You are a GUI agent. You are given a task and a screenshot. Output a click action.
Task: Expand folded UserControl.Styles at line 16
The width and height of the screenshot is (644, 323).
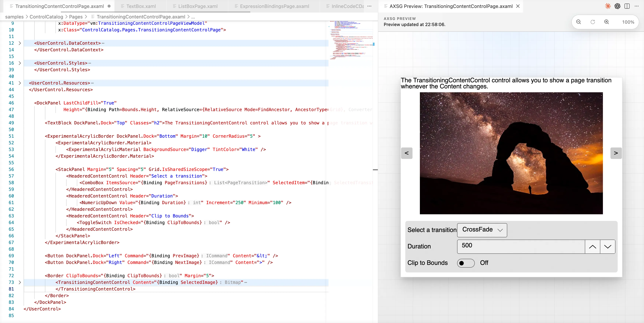(20, 63)
